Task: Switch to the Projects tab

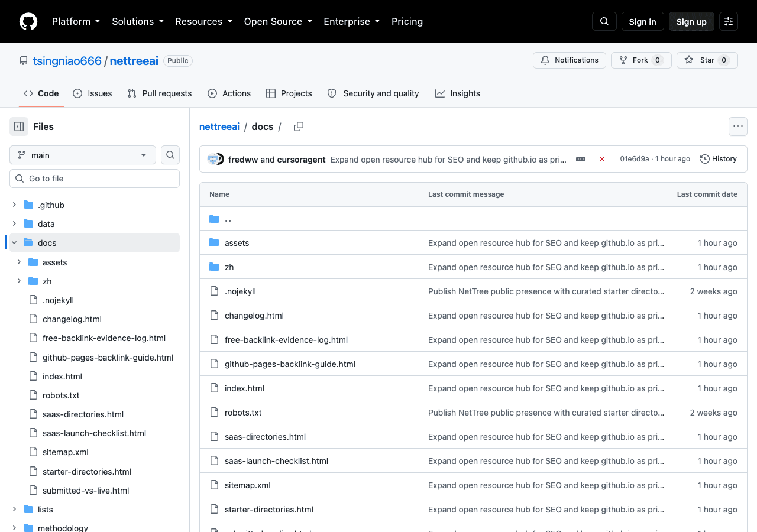Action: click(x=289, y=93)
